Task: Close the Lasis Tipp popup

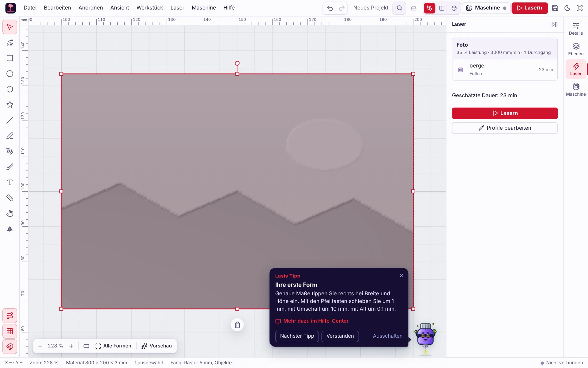Action: 401,276
